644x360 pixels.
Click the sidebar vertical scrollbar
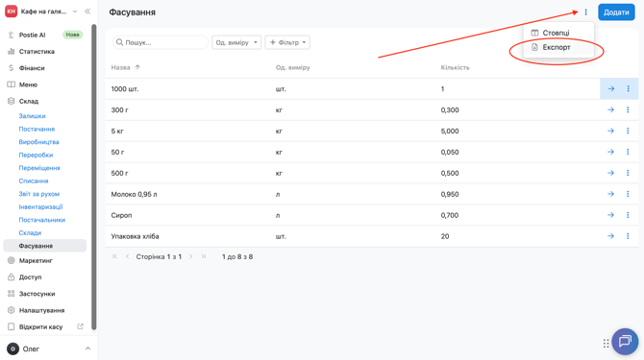tap(94, 177)
